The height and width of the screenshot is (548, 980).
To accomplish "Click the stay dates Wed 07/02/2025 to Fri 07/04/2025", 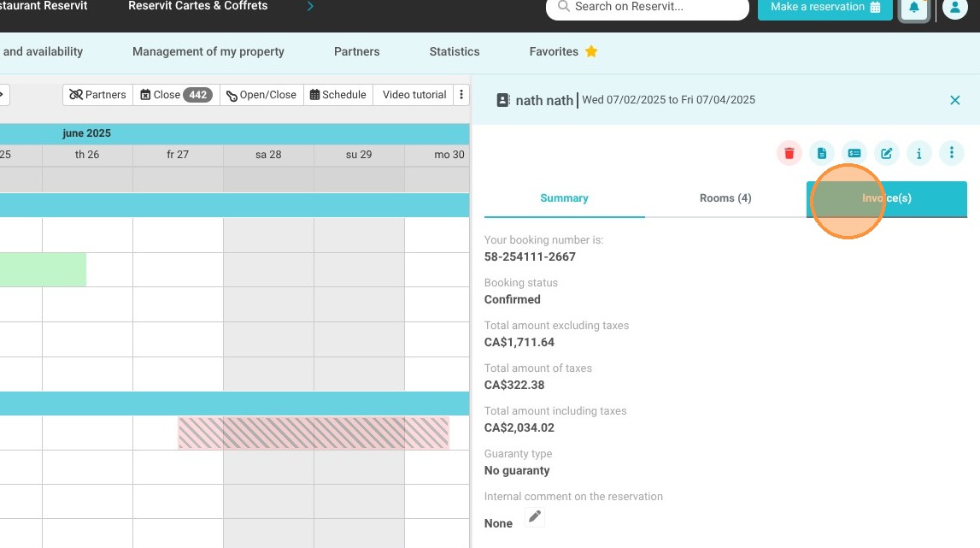I will click(x=669, y=100).
